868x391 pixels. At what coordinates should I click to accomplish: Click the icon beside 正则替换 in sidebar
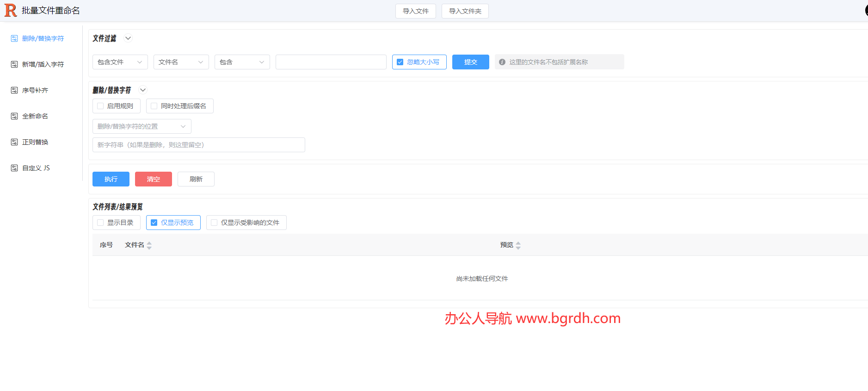click(x=14, y=142)
